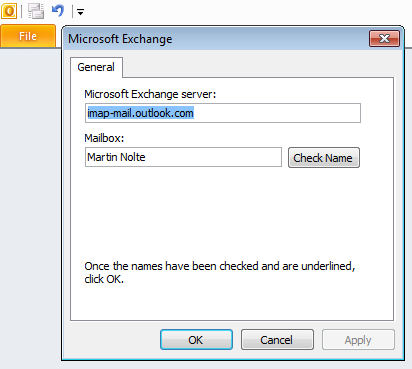Confirm the dialog with OK
Screen dimensions: 412x369
[196, 340]
